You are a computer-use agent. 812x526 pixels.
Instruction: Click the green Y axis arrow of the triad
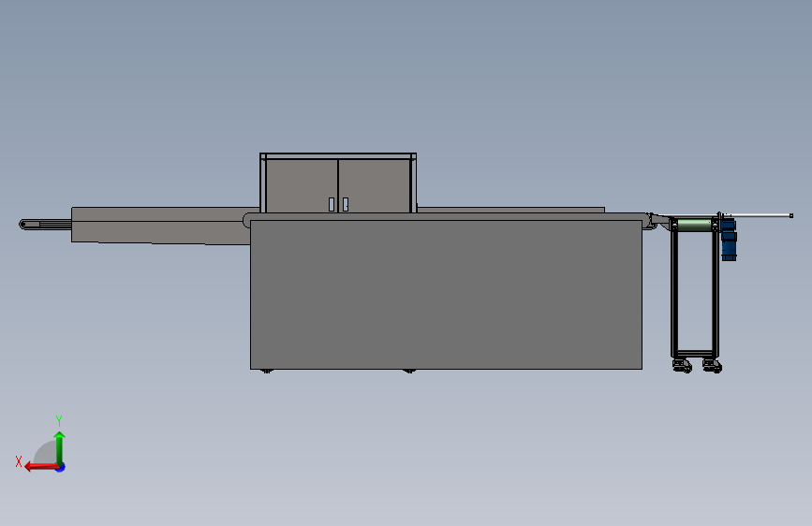click(x=60, y=447)
